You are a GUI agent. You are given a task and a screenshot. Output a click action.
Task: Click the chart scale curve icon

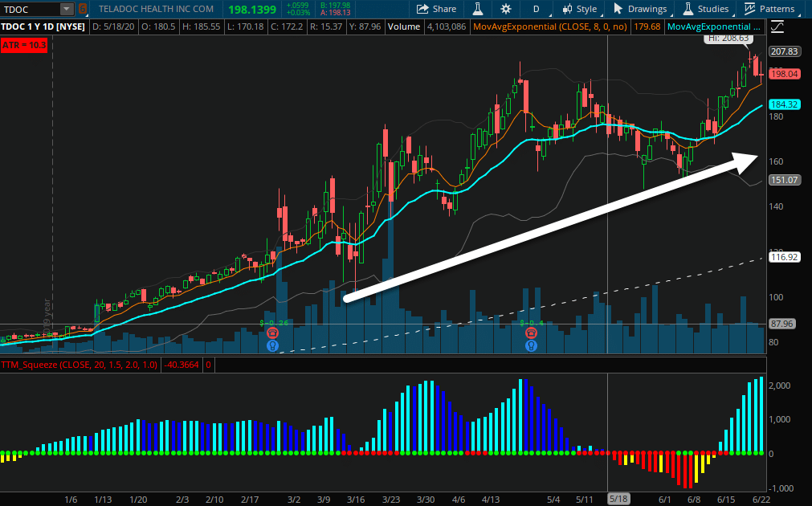pyautogui.click(x=777, y=27)
